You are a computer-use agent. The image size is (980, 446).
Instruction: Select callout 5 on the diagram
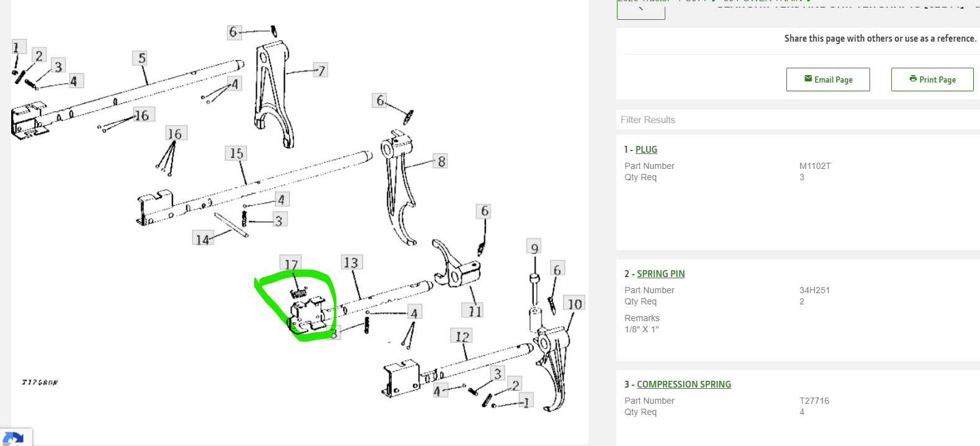point(142,58)
